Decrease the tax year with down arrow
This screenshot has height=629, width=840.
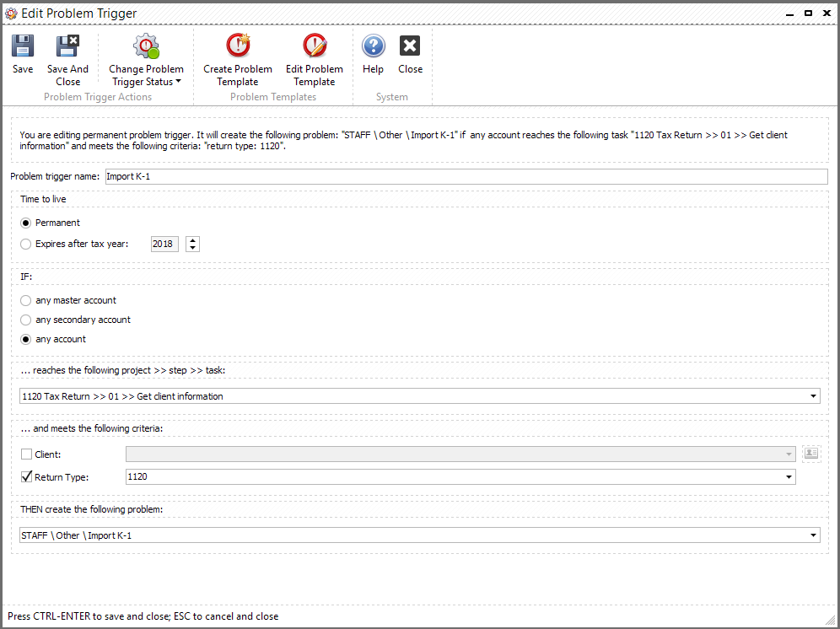point(193,248)
